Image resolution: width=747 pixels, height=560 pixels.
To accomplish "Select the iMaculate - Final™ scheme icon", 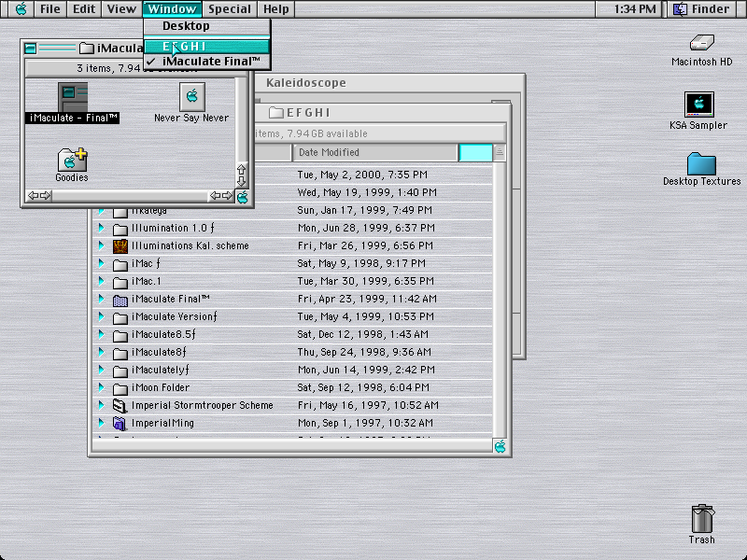I will click(x=73, y=97).
